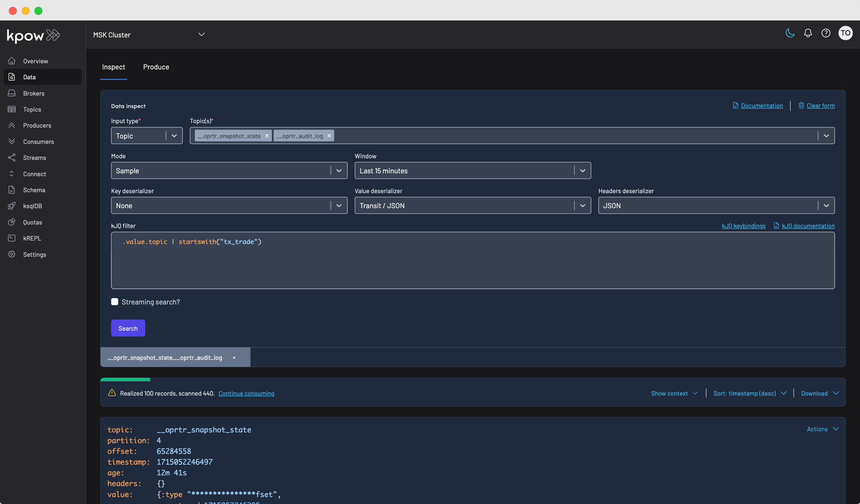Image resolution: width=860 pixels, height=504 pixels.
Task: Go to the Streams section
Action: click(35, 158)
